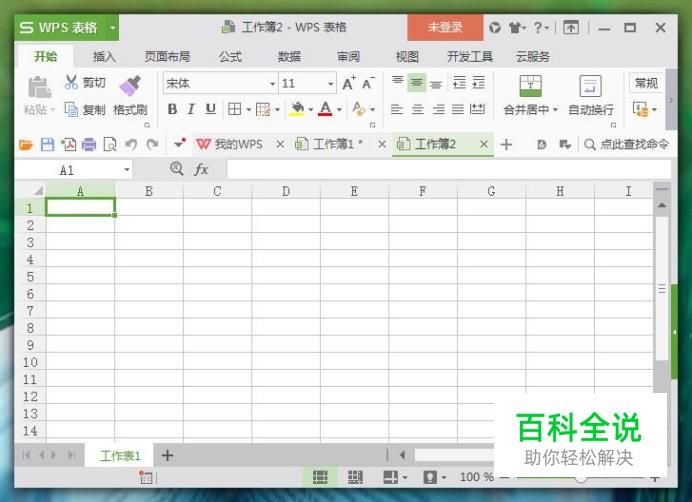The width and height of the screenshot is (692, 502).
Task: Open print preview icon
Action: (x=110, y=144)
